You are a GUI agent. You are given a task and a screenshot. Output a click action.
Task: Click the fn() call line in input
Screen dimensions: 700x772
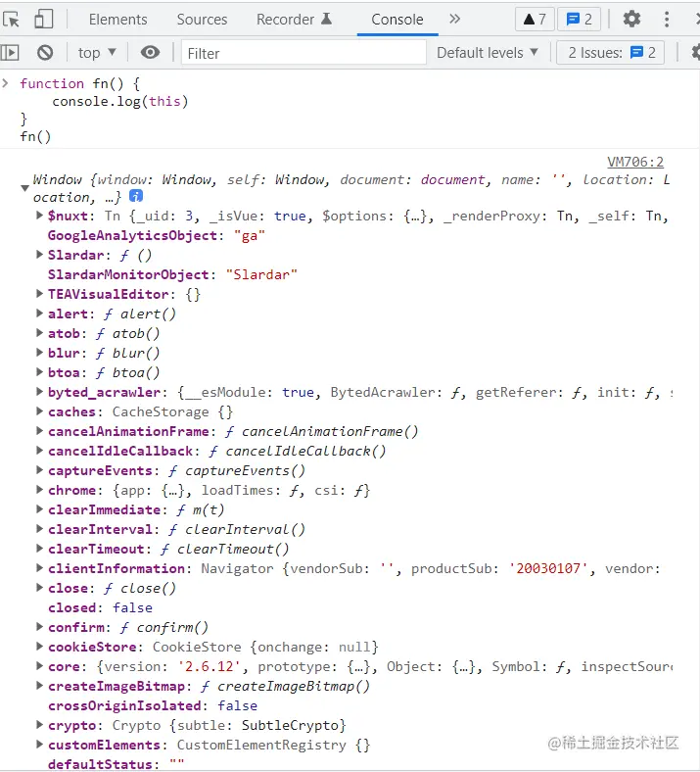35,136
